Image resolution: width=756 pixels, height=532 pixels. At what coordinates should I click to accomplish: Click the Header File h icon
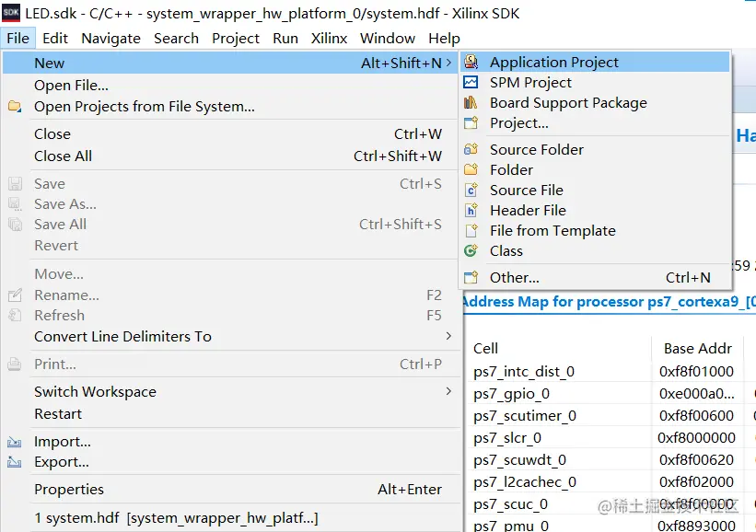tap(471, 210)
